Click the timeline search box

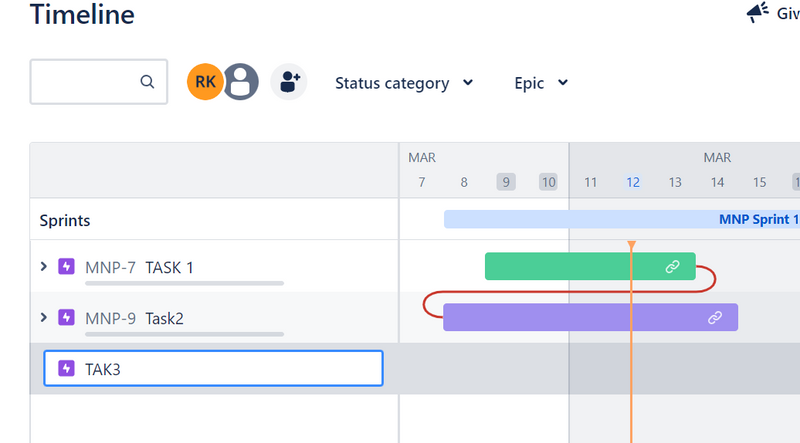click(85, 82)
